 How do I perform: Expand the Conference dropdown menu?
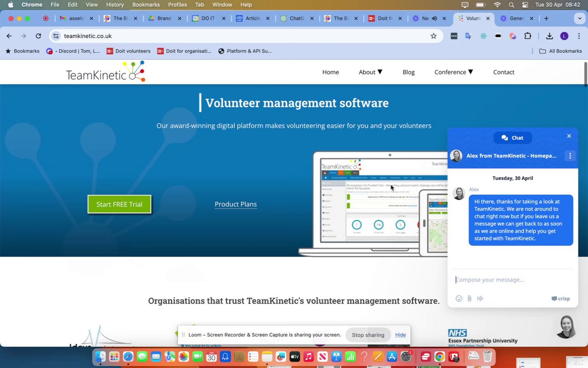[453, 72]
